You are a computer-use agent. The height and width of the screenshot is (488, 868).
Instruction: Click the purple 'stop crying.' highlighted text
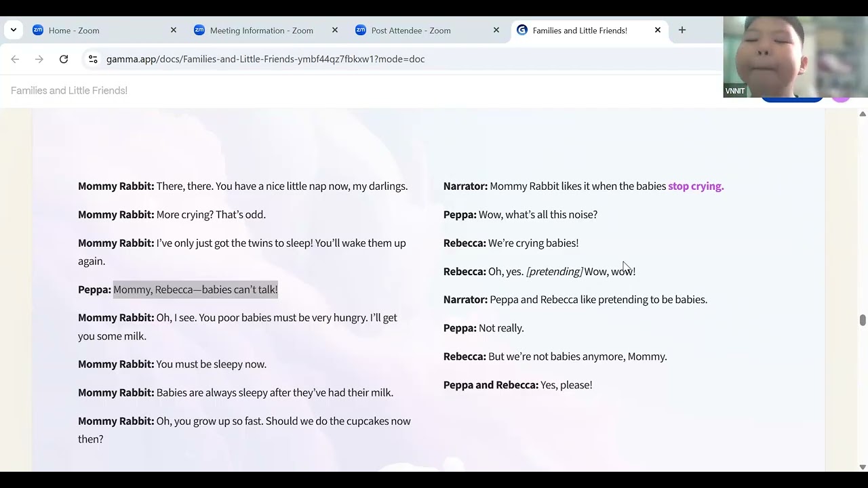pos(696,186)
